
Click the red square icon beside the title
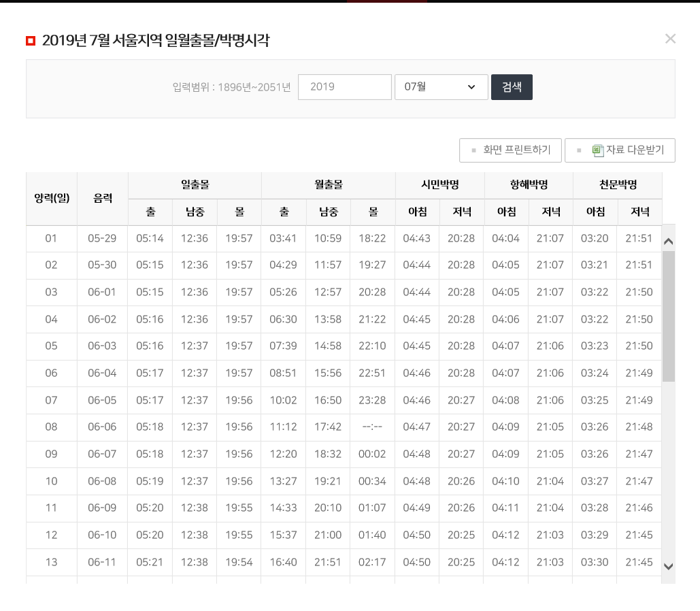coord(31,42)
